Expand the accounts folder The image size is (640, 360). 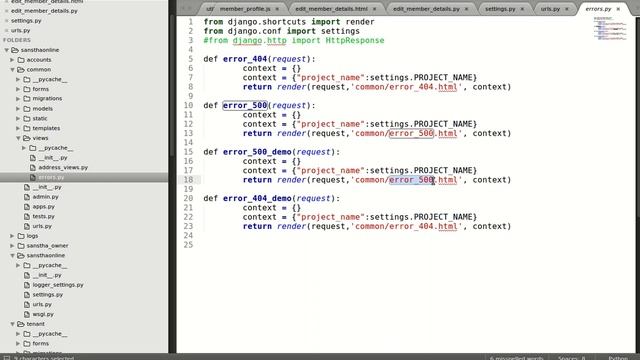[x=12, y=60]
